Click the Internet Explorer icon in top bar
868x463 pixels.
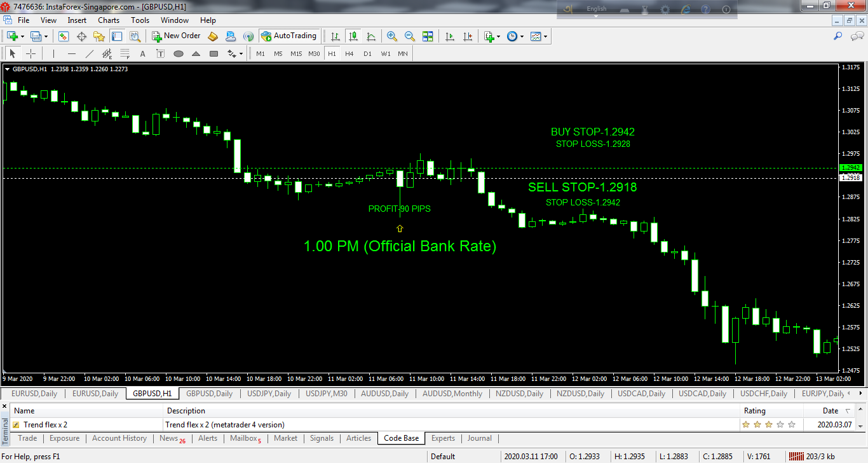click(686, 10)
